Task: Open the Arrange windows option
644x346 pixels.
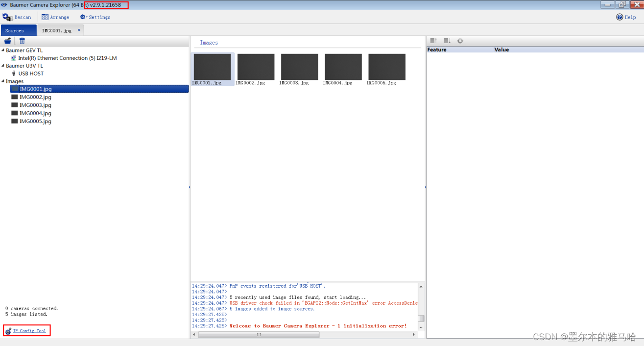Action: coord(55,17)
